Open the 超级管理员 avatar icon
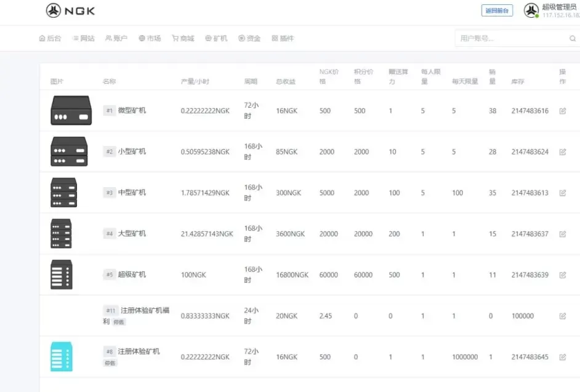This screenshot has height=392, width=580. coord(531,10)
